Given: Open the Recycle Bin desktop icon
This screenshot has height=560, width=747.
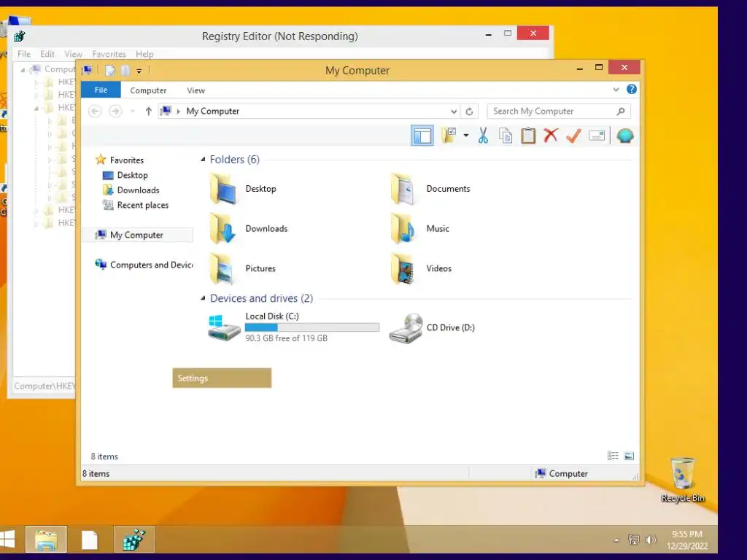Looking at the screenshot, I should [x=683, y=480].
